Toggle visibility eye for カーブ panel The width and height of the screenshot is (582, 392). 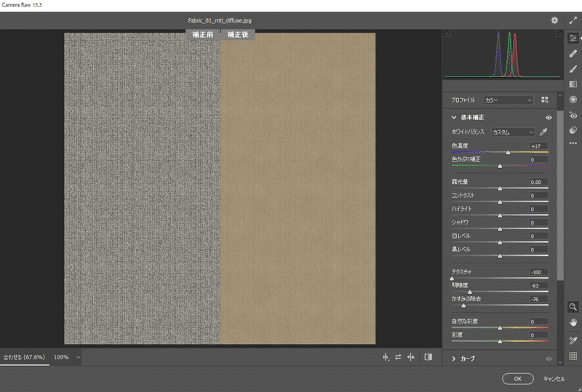click(x=549, y=359)
